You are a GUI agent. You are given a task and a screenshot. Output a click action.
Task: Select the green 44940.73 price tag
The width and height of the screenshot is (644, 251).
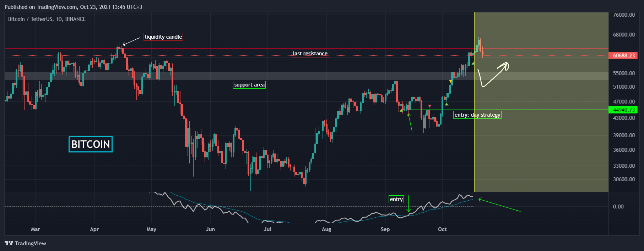coord(623,110)
